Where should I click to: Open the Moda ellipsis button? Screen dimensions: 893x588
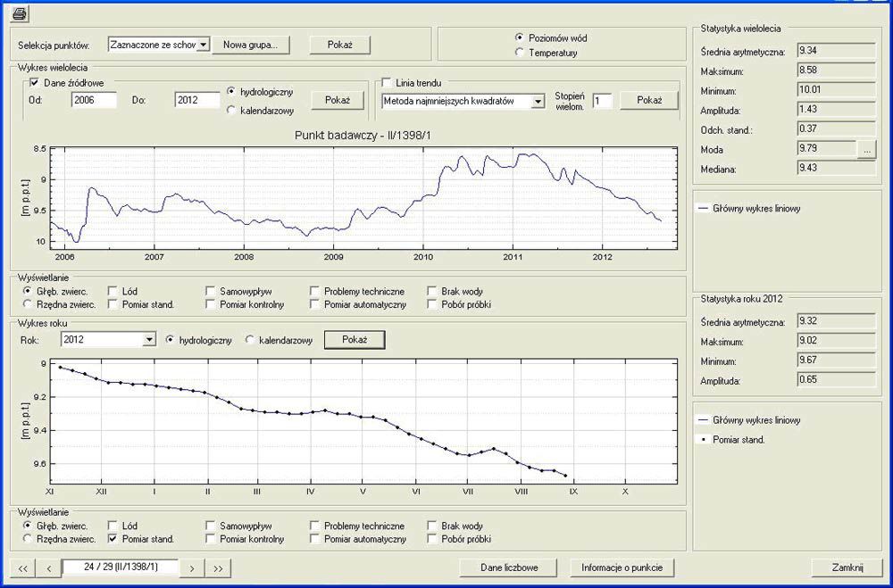pos(867,150)
